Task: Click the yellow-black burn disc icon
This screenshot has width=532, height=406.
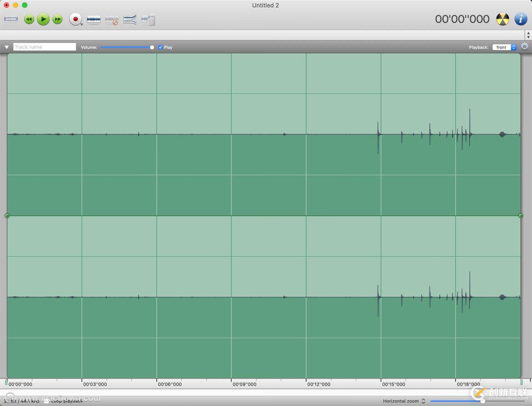Action: coord(502,19)
